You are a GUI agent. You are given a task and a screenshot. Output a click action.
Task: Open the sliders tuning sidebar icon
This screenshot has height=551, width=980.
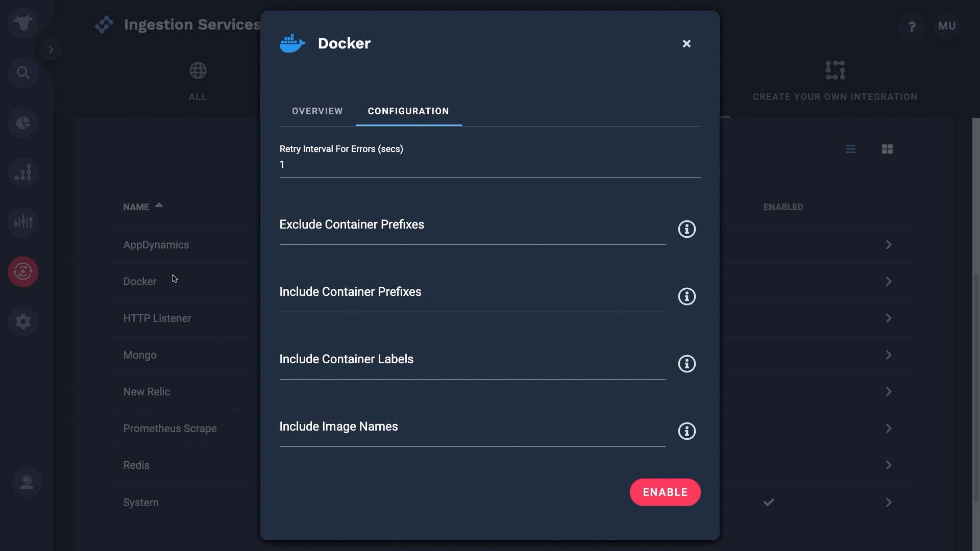click(x=23, y=222)
